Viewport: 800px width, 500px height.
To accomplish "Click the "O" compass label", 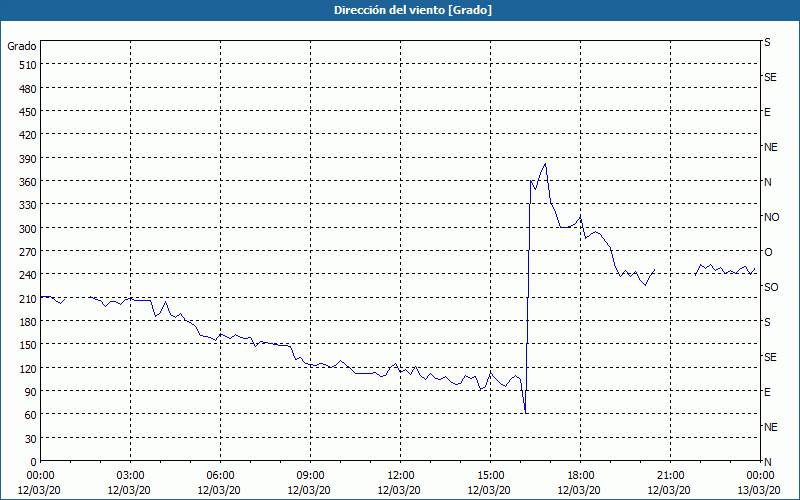I will [768, 252].
